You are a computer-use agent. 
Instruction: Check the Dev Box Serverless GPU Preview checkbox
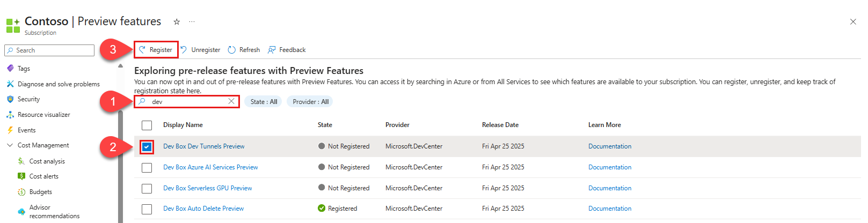pyautogui.click(x=147, y=188)
